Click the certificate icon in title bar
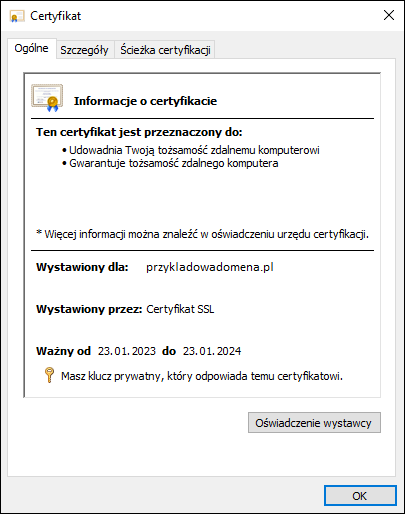This screenshot has width=405, height=514. click(17, 16)
